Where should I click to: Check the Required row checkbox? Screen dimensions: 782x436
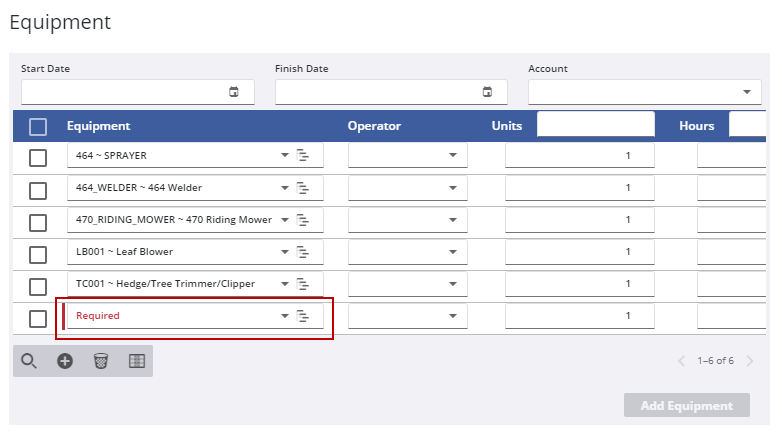pos(38,319)
